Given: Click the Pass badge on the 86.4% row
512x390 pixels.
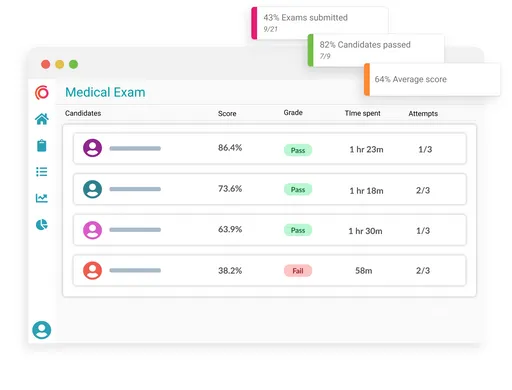Looking at the screenshot, I should [298, 150].
